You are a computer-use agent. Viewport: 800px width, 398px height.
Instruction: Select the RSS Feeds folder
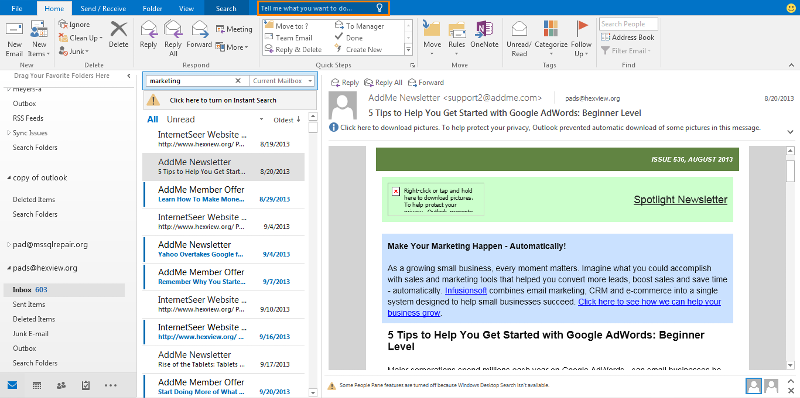[x=28, y=118]
